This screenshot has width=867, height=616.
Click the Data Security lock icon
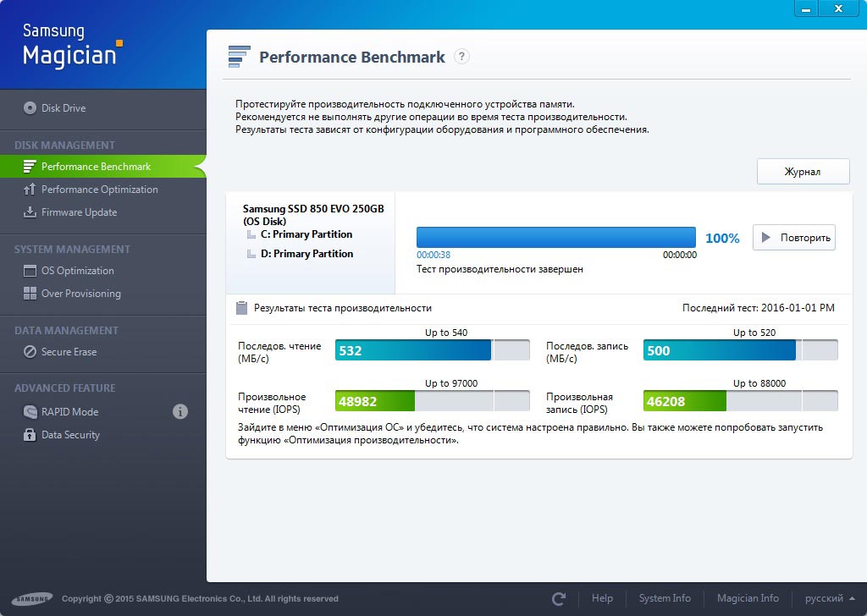tap(30, 435)
